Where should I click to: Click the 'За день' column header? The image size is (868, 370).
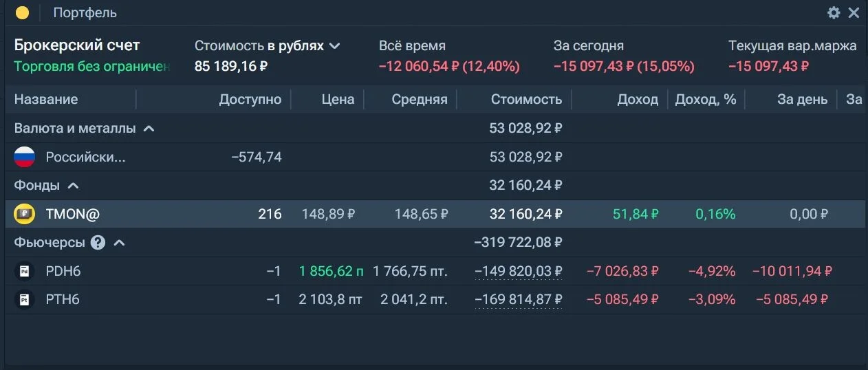coord(802,99)
